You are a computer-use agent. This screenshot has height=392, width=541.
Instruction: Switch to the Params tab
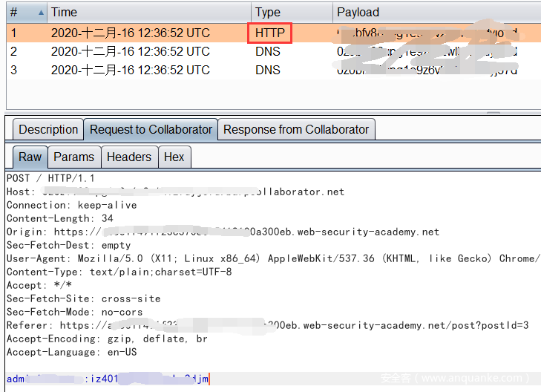[x=73, y=157]
